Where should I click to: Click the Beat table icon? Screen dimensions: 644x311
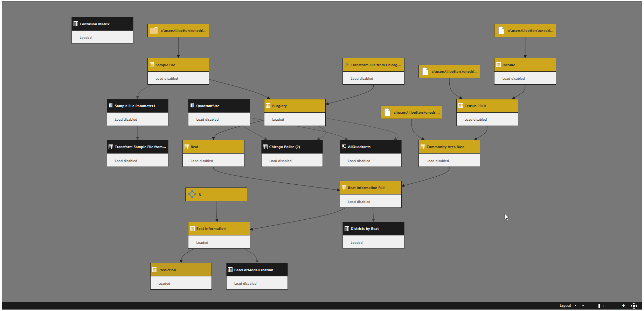[x=187, y=147]
